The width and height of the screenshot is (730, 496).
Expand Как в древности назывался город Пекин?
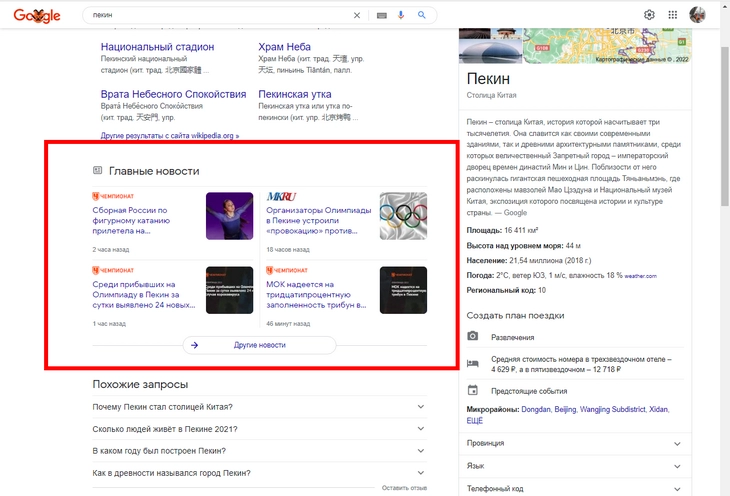pos(259,473)
